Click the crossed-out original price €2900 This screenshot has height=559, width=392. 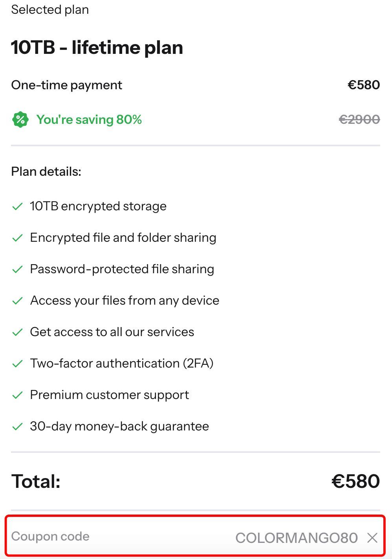point(359,119)
